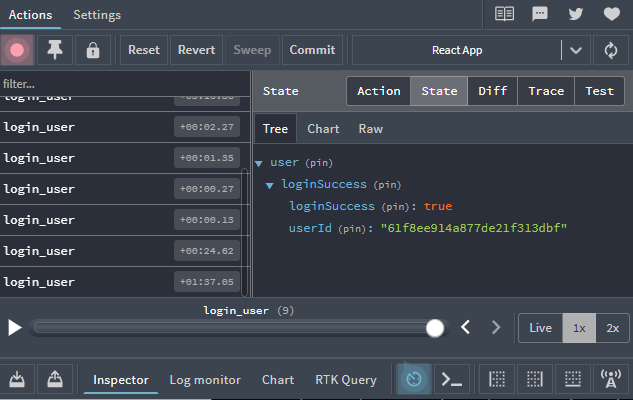Pin actions with the pushpin icon

tap(55, 50)
